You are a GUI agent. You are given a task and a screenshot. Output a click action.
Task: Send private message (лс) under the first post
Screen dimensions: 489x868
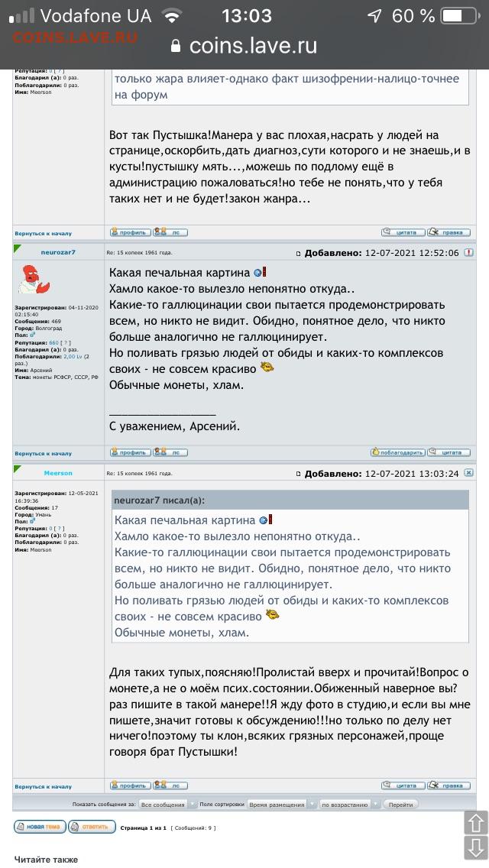pos(170,232)
